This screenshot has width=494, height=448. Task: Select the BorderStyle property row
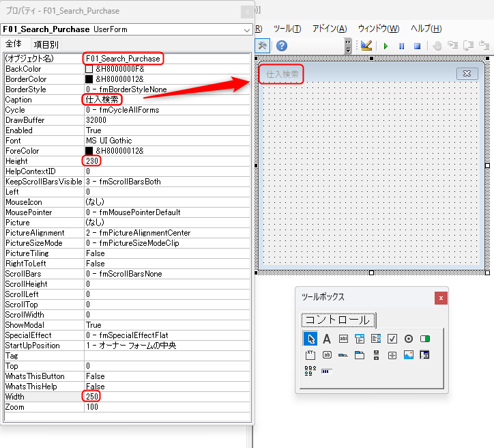point(127,89)
